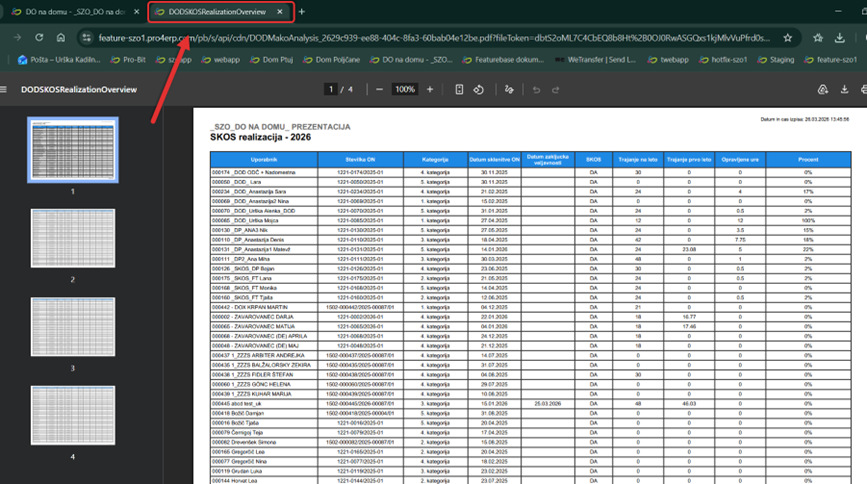Click the redo arrow in PDF toolbar
Image resolution: width=867 pixels, height=484 pixels.
pyautogui.click(x=556, y=90)
